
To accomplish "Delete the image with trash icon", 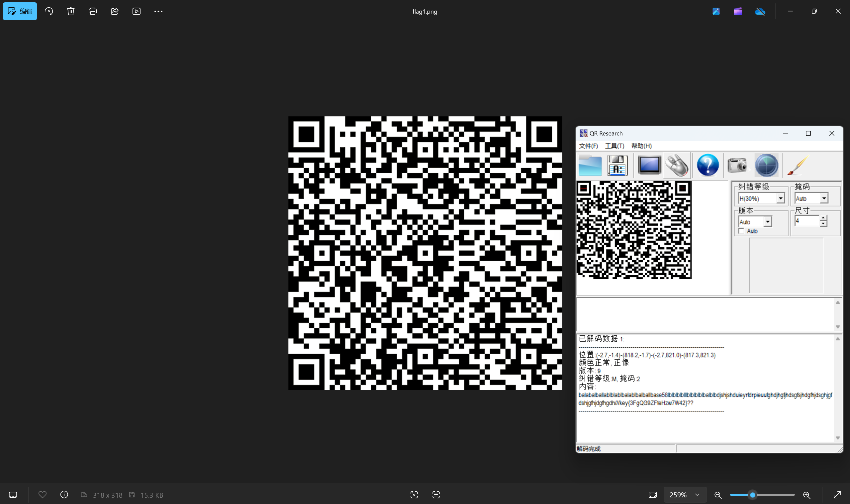I will [x=71, y=12].
